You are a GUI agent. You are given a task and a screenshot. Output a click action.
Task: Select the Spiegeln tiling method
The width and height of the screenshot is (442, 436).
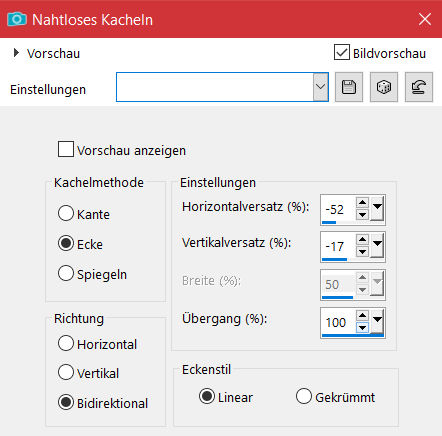[x=66, y=273]
